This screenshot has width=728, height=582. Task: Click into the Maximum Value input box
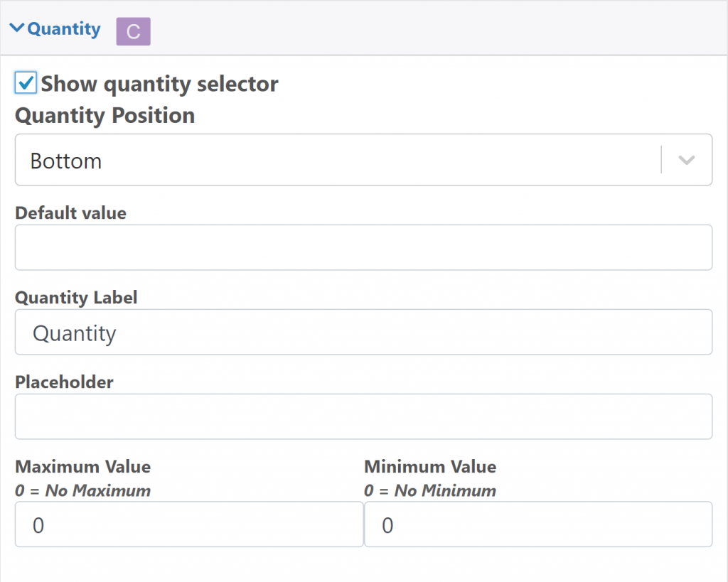coord(189,524)
